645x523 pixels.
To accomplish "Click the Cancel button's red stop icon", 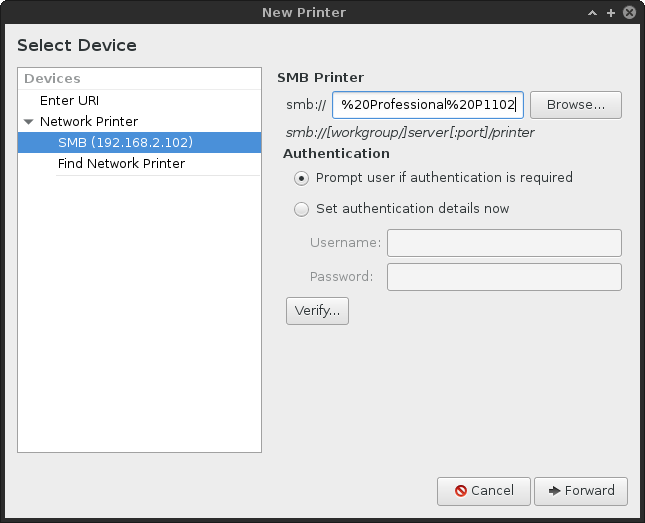I will [460, 491].
